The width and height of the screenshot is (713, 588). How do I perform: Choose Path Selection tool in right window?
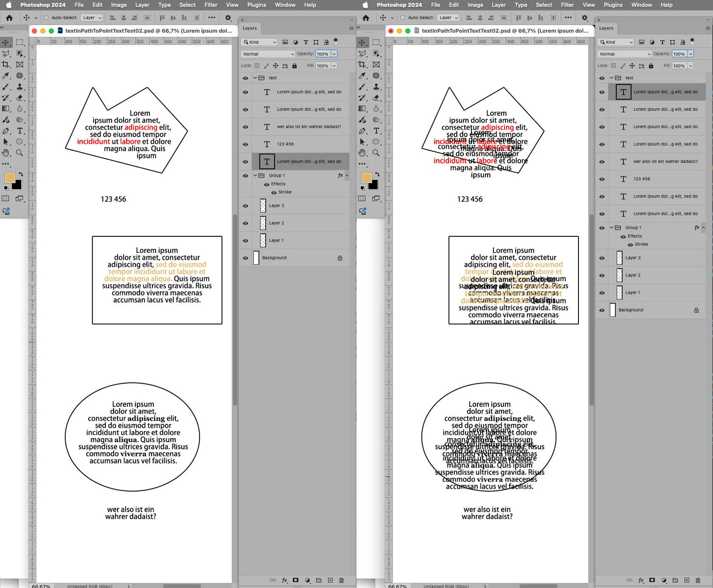(362, 142)
